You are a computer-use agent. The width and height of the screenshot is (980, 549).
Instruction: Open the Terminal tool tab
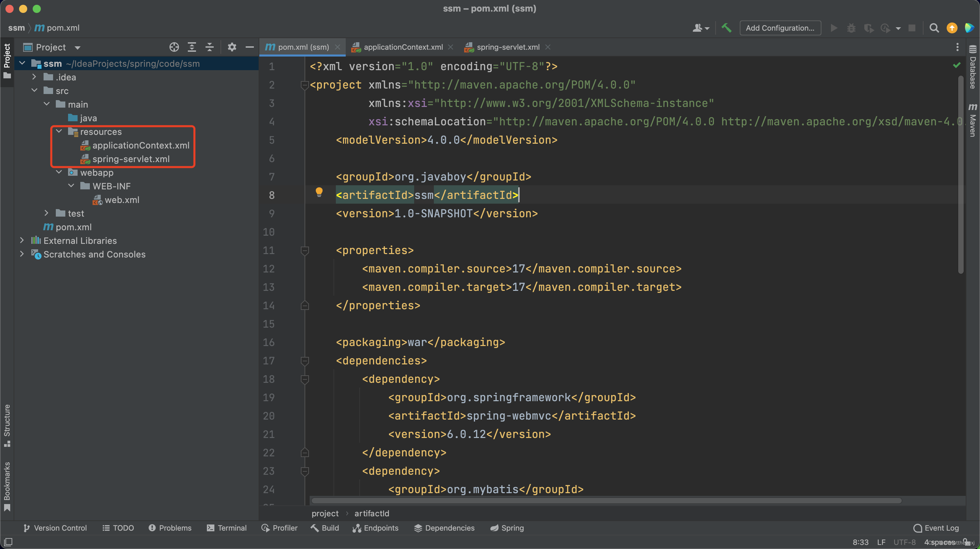click(x=227, y=528)
